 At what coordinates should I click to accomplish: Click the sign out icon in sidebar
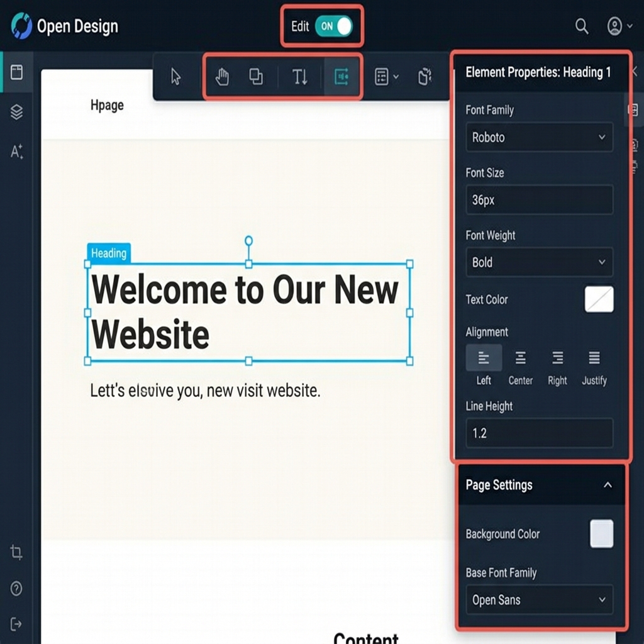coord(16,624)
